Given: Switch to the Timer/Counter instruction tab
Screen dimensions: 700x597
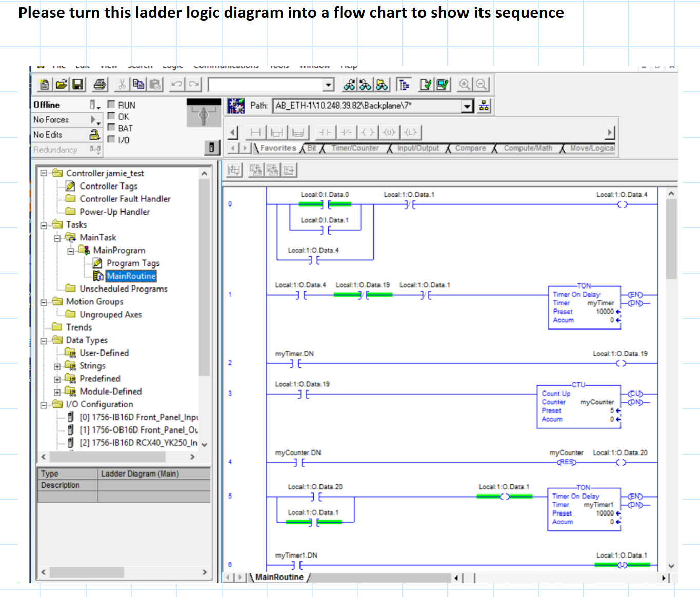Looking at the screenshot, I should 355,148.
